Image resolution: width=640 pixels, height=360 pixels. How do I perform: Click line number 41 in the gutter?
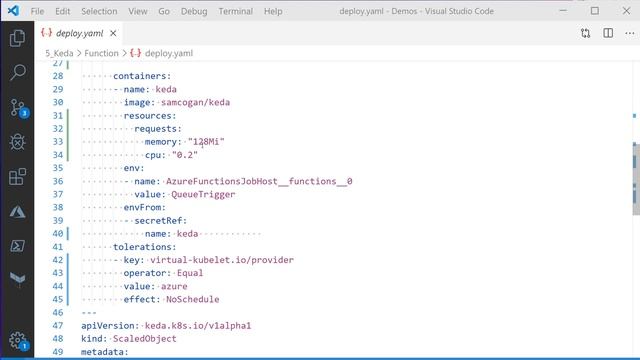click(58, 247)
